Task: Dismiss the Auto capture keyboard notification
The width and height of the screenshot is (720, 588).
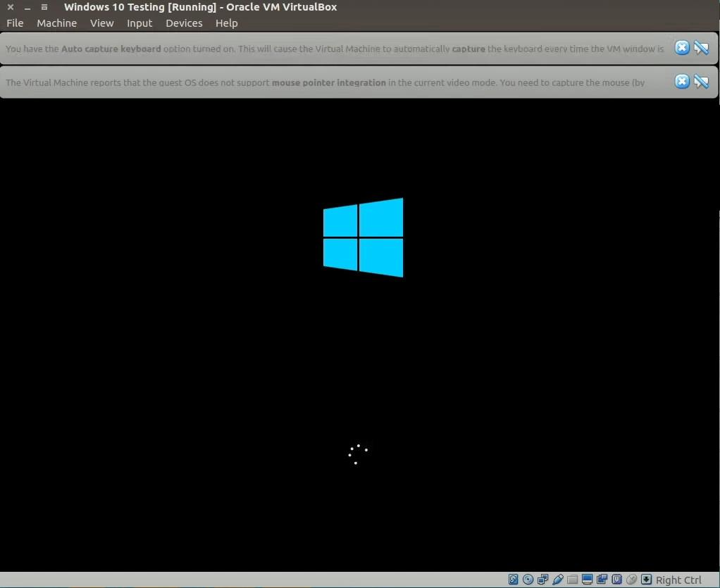Action: [x=682, y=48]
